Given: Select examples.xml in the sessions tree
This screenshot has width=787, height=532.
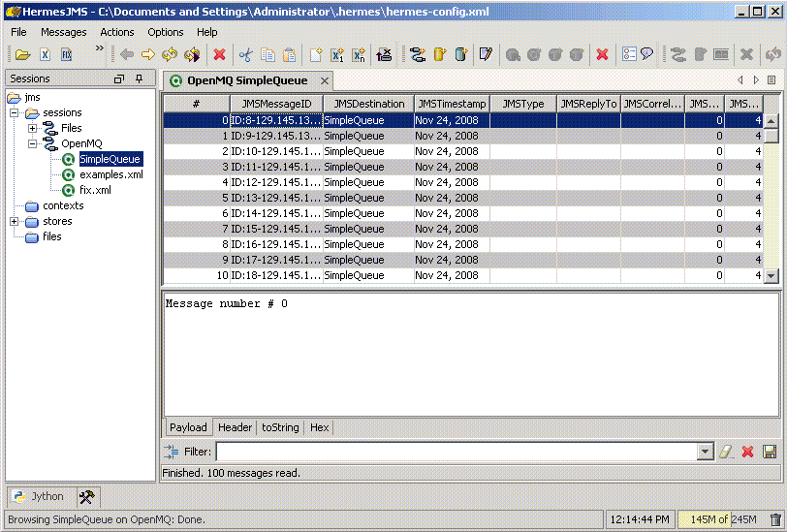Looking at the screenshot, I should [110, 174].
